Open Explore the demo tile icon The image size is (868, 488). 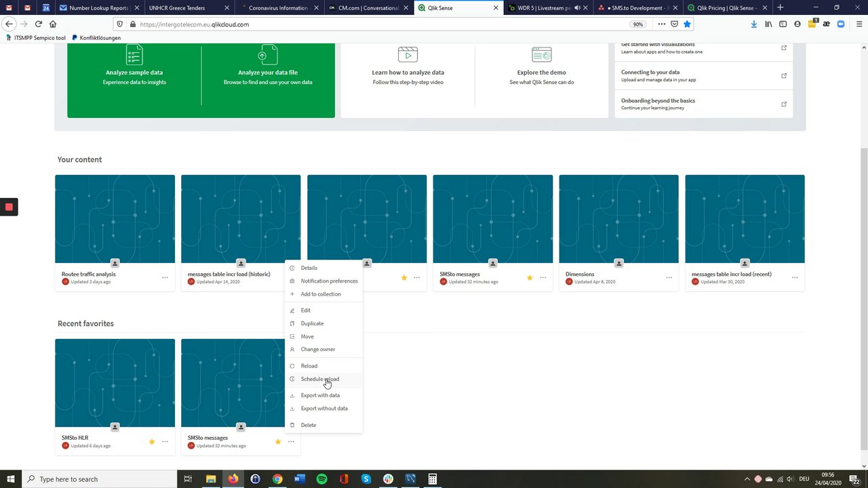point(542,54)
